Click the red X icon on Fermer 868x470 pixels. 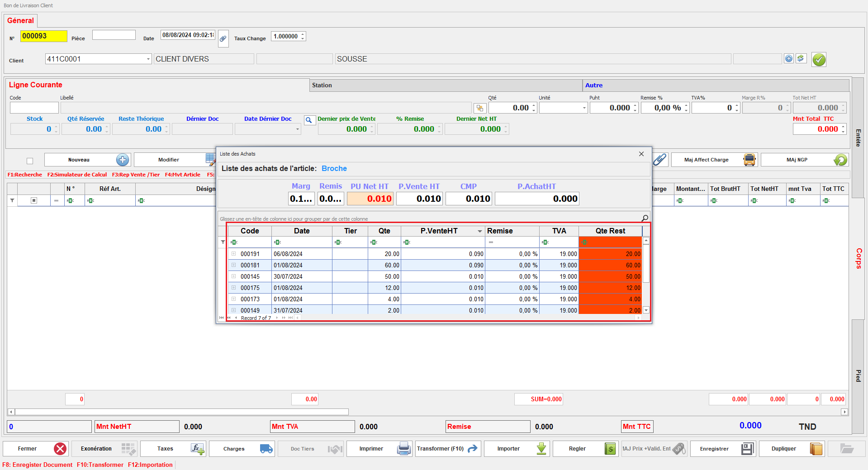click(60, 449)
